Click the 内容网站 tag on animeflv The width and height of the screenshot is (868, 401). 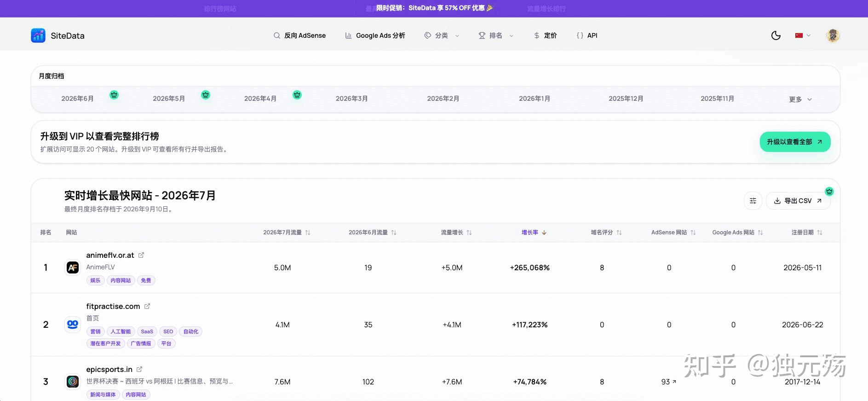pos(121,280)
